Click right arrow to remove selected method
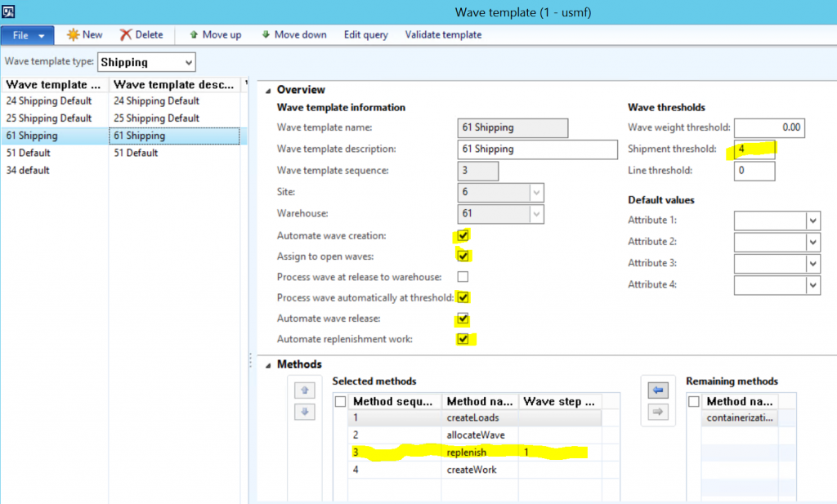The height and width of the screenshot is (504, 837). click(x=656, y=413)
